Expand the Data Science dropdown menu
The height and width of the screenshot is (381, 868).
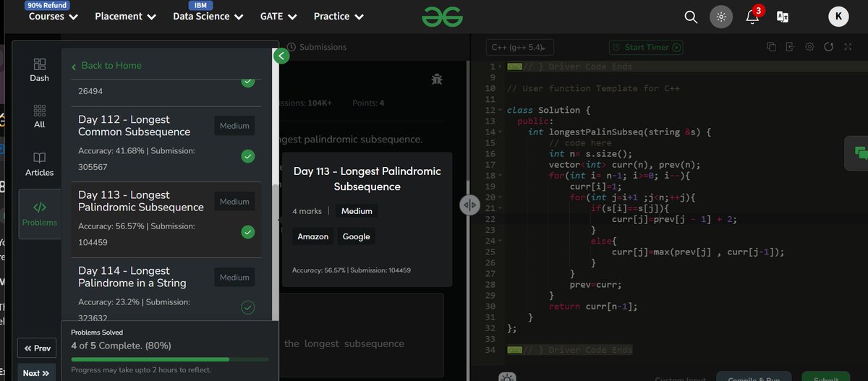coord(208,16)
